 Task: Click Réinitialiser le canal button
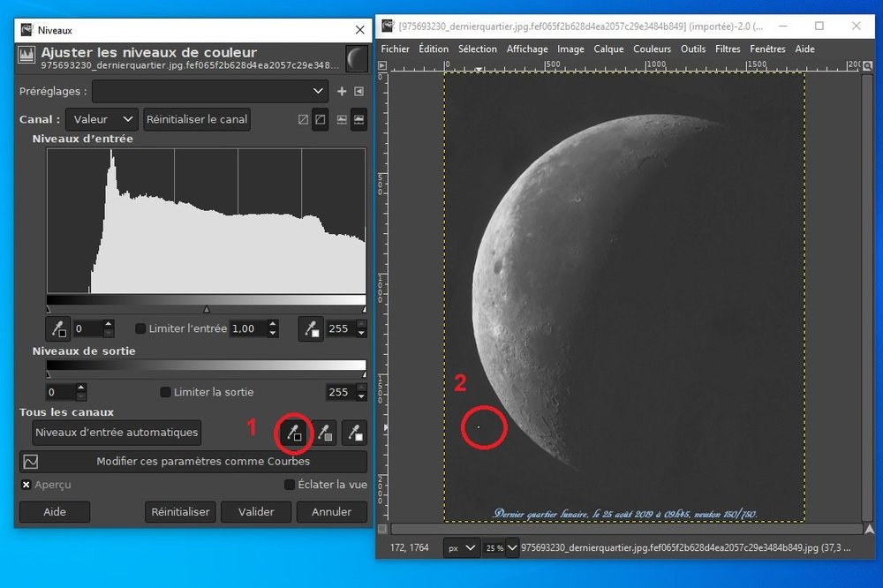coord(197,119)
